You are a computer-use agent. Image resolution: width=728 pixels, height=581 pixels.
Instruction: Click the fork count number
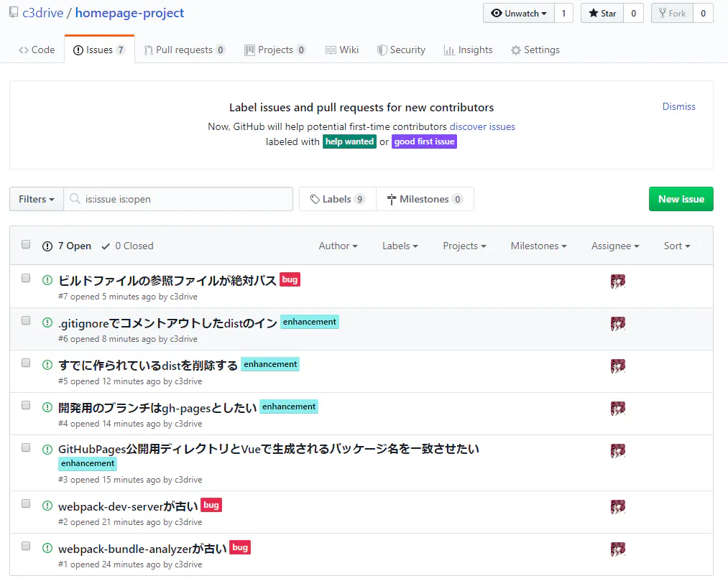click(703, 13)
